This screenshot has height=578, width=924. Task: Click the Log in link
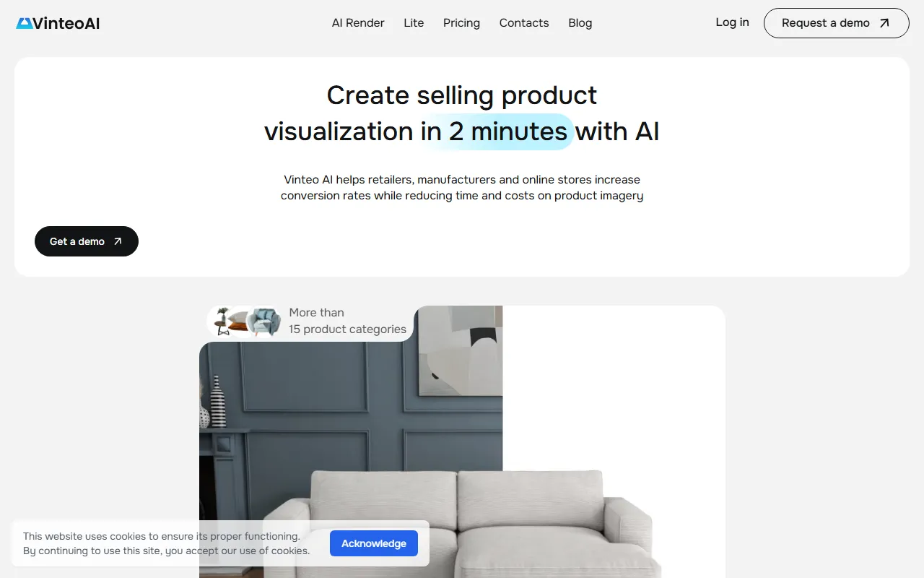[732, 22]
